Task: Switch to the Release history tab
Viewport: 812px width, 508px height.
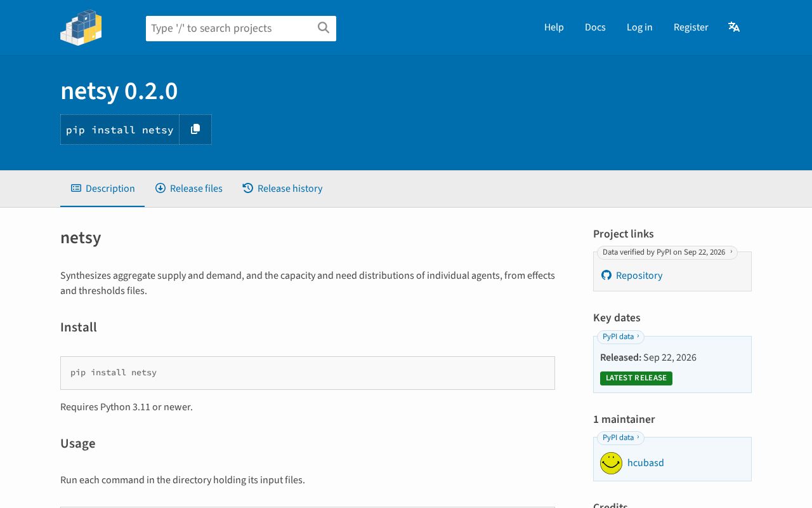Action: click(x=282, y=189)
